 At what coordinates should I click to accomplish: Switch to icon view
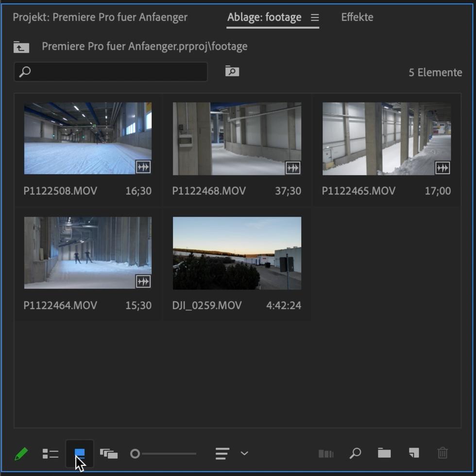point(80,454)
